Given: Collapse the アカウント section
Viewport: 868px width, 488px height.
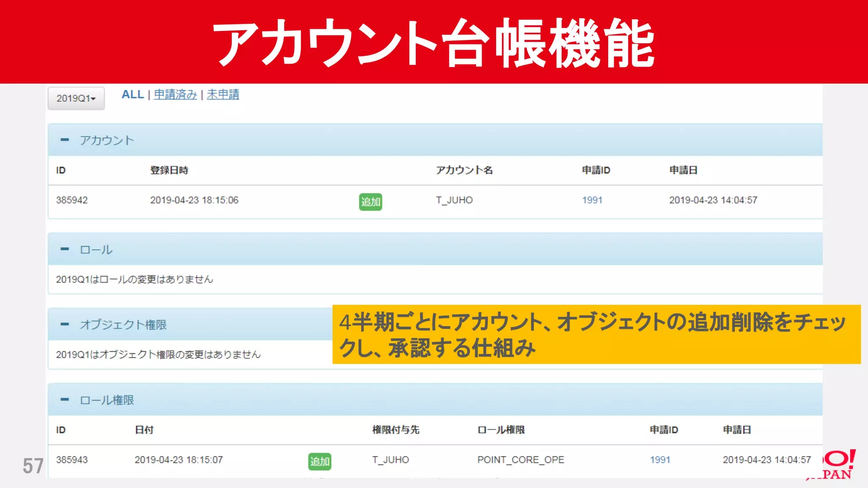Looking at the screenshot, I should tap(64, 140).
